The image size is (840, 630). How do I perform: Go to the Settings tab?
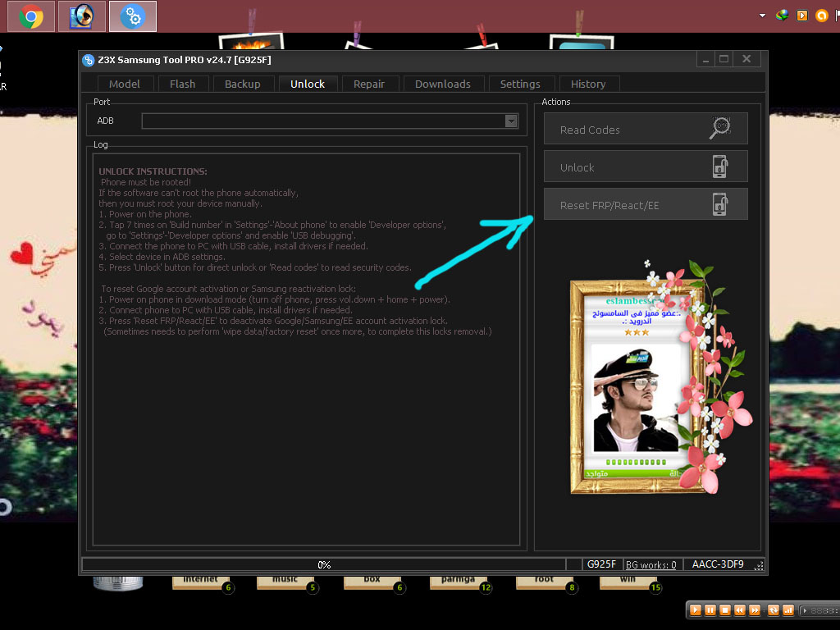(x=520, y=84)
